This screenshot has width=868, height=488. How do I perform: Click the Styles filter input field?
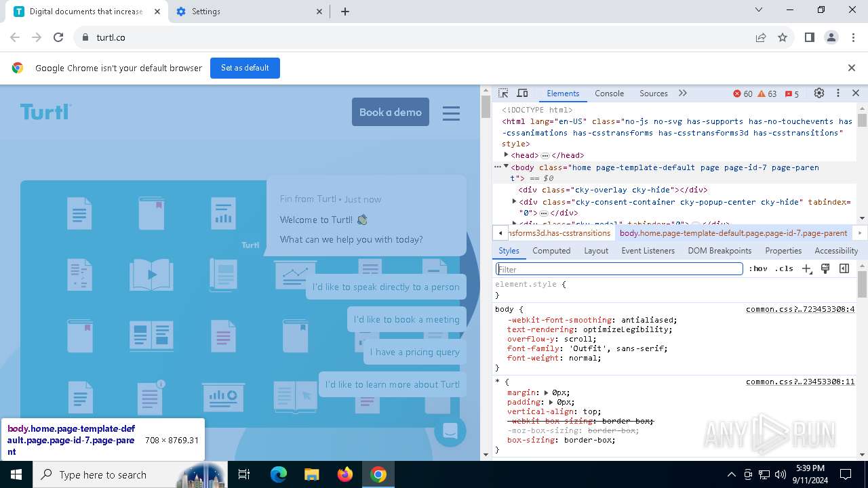coord(619,269)
